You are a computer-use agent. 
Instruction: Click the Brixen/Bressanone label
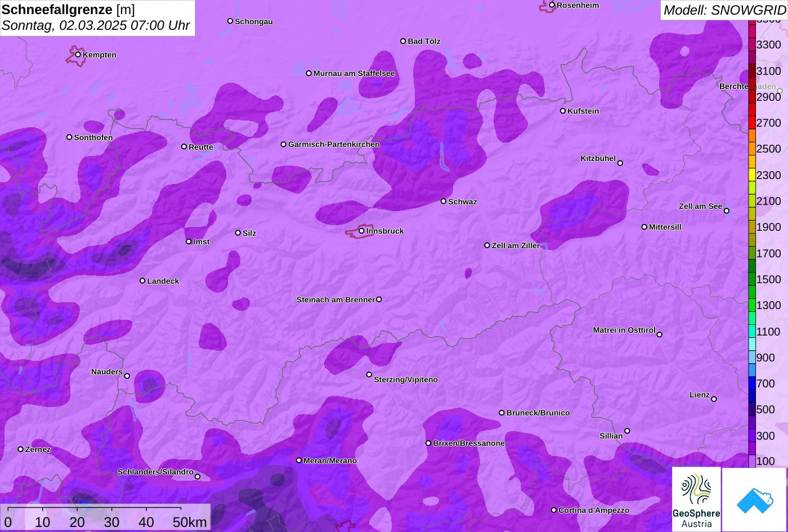(x=469, y=444)
